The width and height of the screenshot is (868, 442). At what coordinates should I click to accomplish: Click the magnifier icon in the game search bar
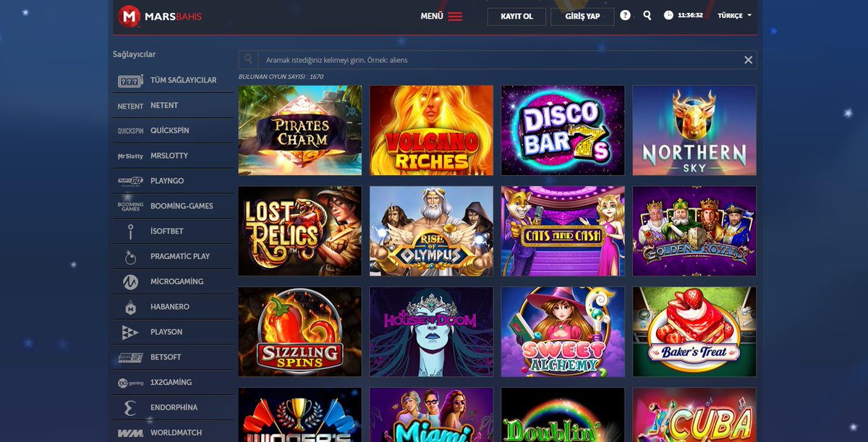(x=248, y=60)
